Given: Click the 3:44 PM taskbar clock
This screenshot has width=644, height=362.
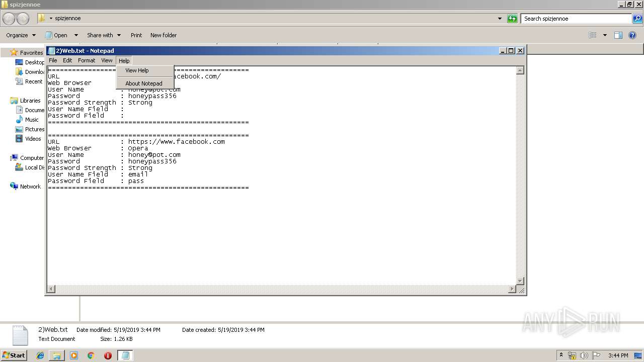Looking at the screenshot, I should pyautogui.click(x=618, y=355).
